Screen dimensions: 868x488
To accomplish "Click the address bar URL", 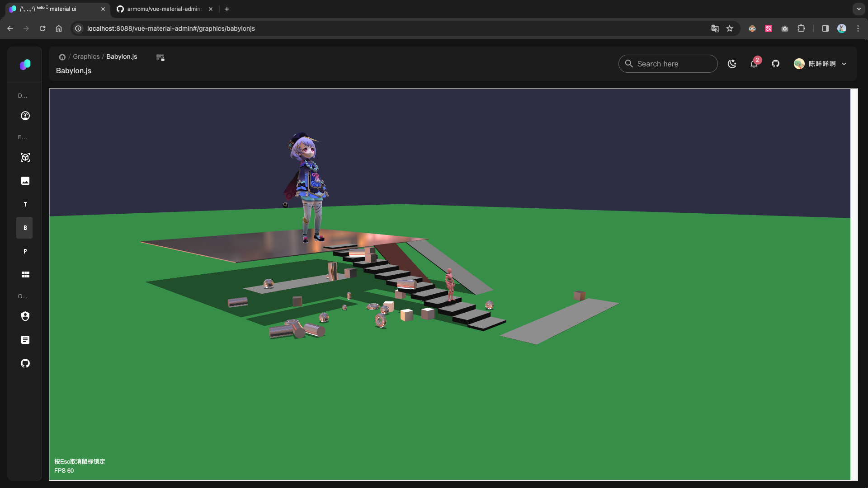I will pos(171,28).
